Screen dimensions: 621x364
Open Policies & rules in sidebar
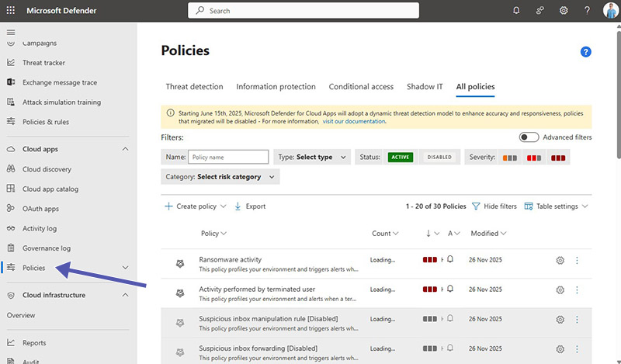(46, 122)
